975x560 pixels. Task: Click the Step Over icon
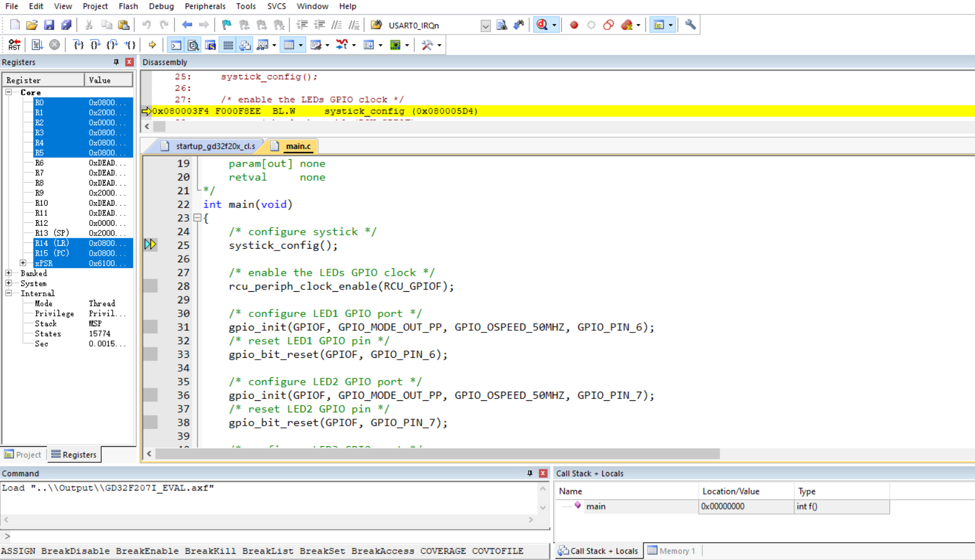tap(95, 45)
